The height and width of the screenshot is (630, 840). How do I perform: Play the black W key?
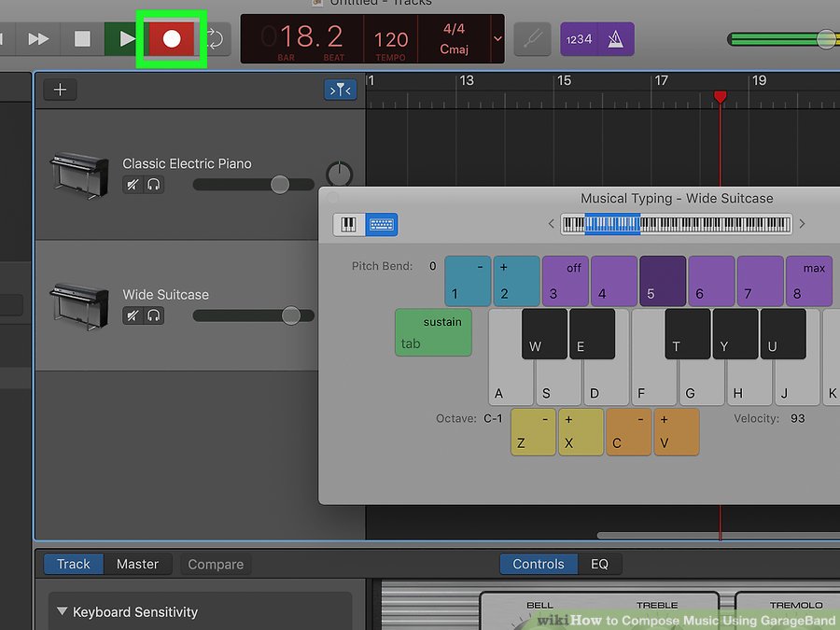544,333
